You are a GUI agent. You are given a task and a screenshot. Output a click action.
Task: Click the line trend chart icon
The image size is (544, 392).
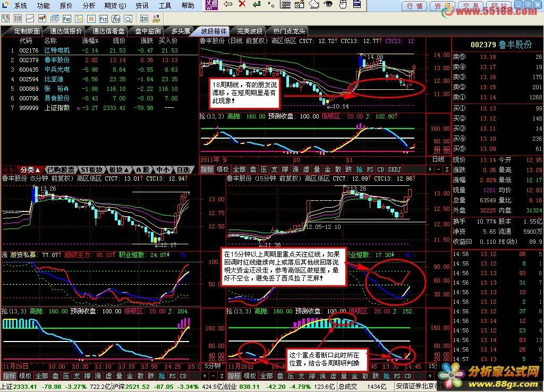[x=30, y=19]
